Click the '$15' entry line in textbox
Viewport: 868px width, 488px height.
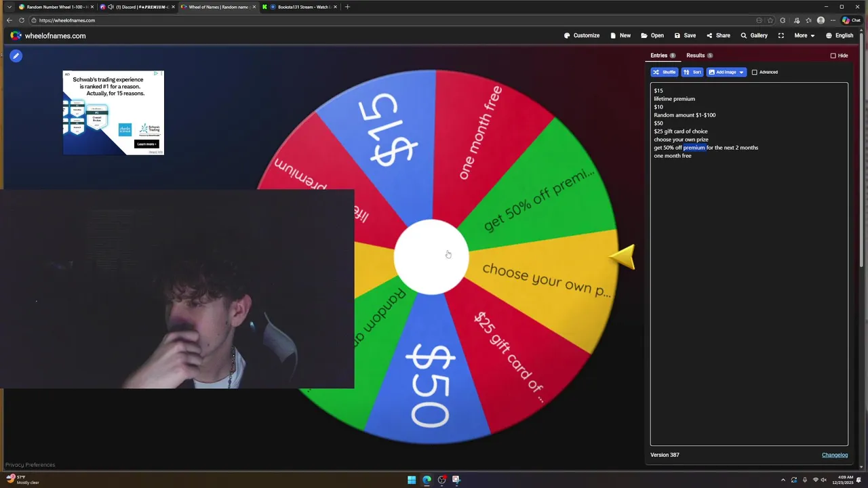(x=658, y=91)
